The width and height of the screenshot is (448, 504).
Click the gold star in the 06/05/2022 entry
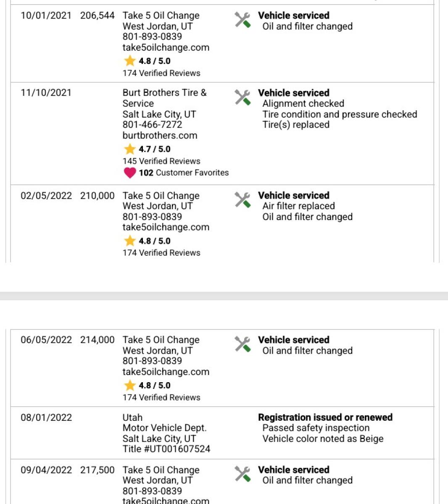[130, 386]
